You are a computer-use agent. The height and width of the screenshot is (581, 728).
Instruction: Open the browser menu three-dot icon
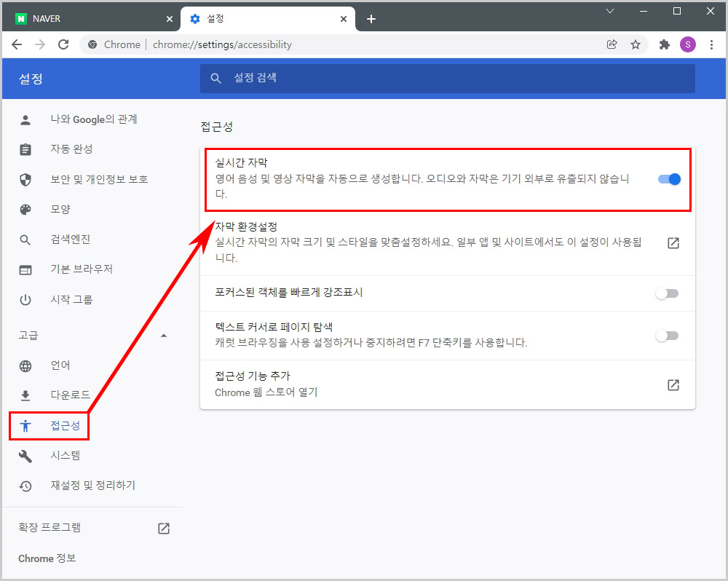pyautogui.click(x=711, y=44)
